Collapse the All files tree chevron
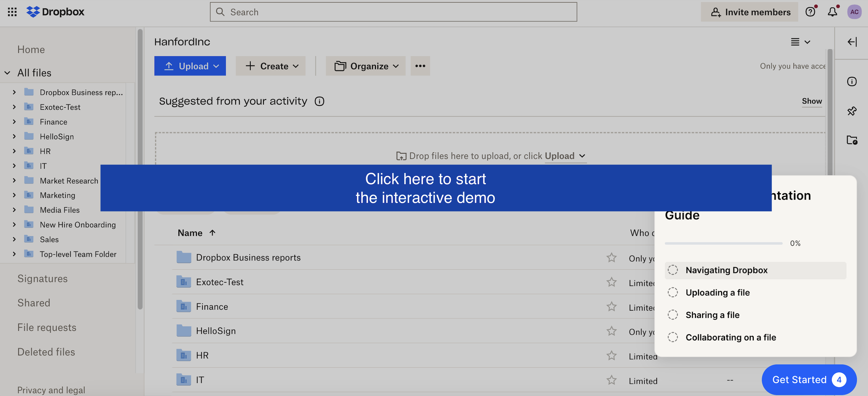 7,73
